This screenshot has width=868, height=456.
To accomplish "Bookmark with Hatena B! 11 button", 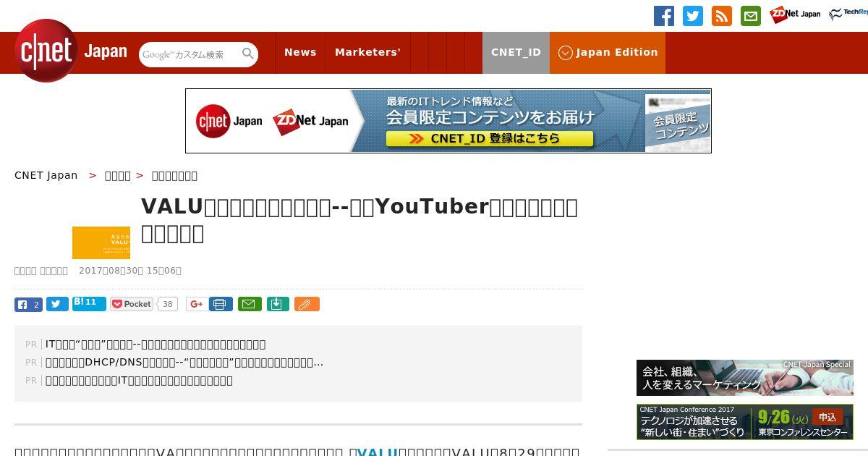I will pyautogui.click(x=89, y=304).
